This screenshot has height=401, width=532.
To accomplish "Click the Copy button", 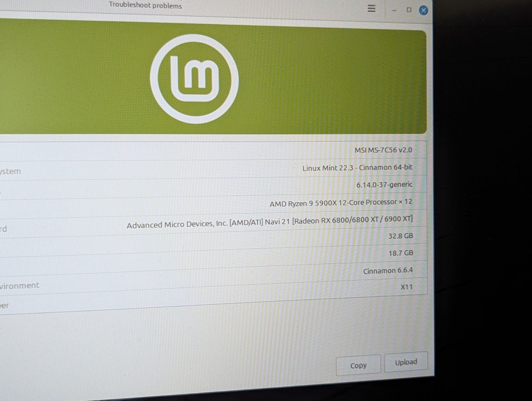I will [358, 365].
